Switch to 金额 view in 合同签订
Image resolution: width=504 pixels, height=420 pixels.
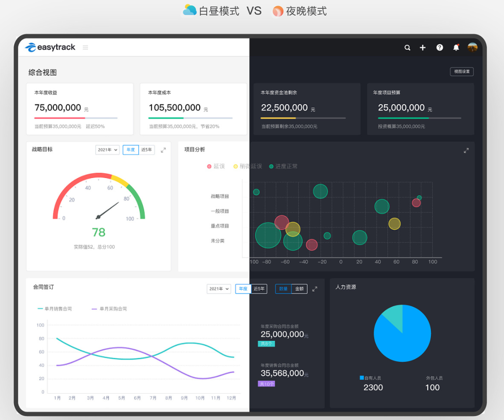pos(299,289)
